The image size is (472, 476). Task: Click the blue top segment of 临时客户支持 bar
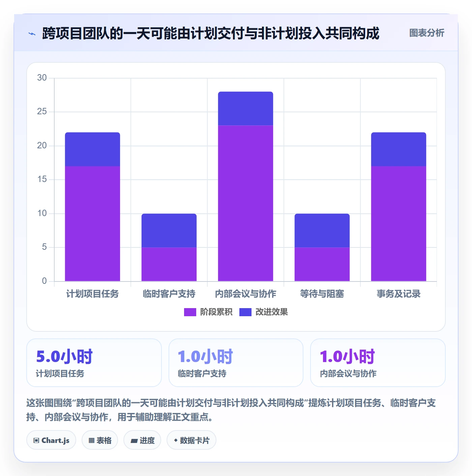click(169, 231)
